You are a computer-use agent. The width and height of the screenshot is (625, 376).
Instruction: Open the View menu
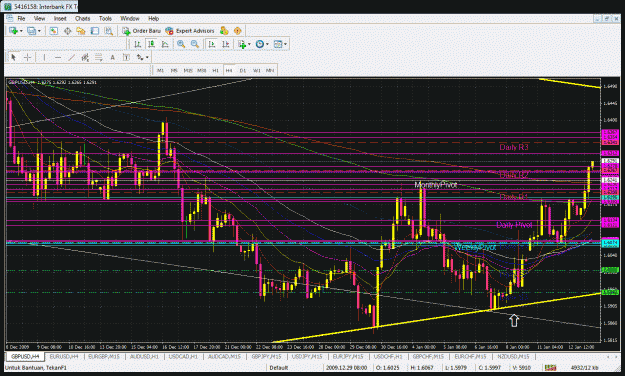pyautogui.click(x=39, y=18)
